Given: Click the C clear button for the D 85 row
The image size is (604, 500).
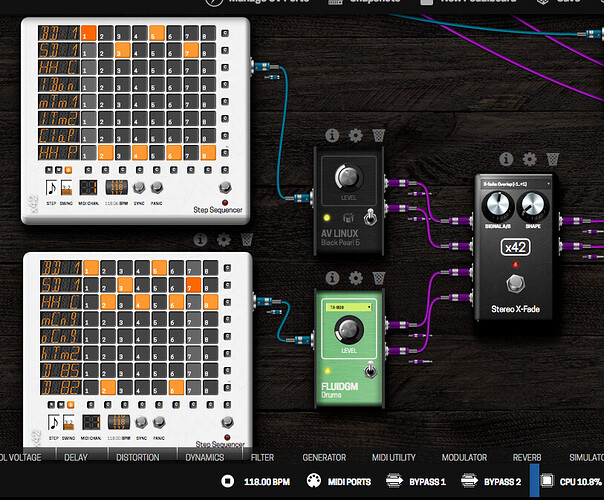Looking at the screenshot, I should [227, 371].
